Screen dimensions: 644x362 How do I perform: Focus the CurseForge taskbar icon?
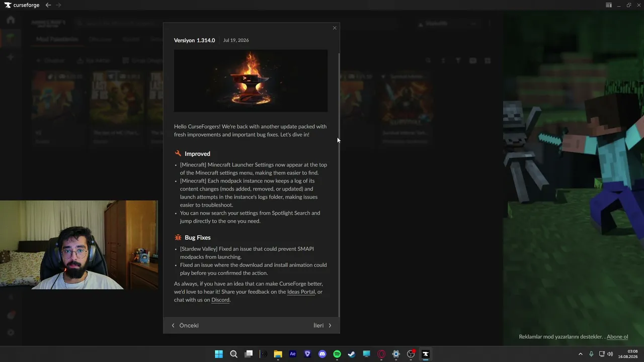426,354
